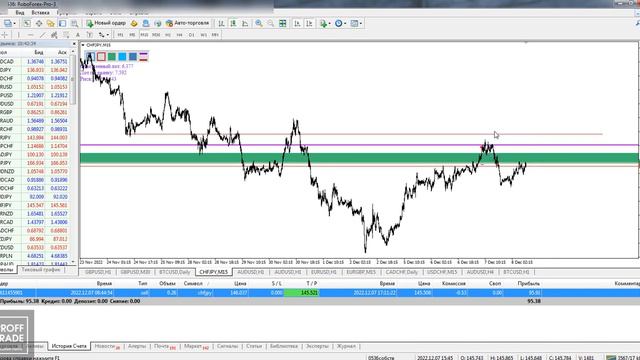This screenshot has height=360, width=640.
Task: Select the equidistant channel tool
Action: [x=54, y=35]
